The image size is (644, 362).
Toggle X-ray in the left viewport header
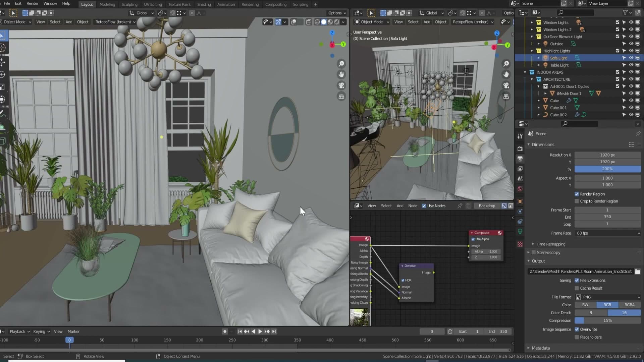click(x=309, y=22)
